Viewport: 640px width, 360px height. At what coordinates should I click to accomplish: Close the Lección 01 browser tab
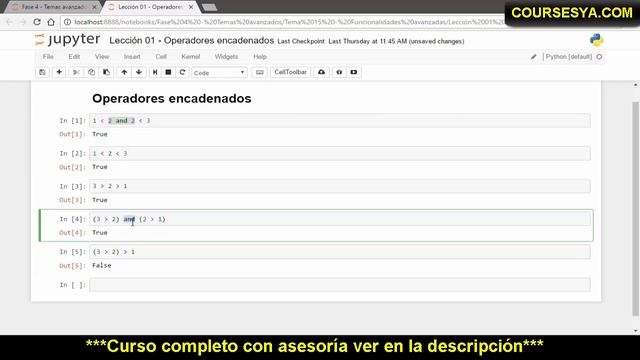coord(191,7)
